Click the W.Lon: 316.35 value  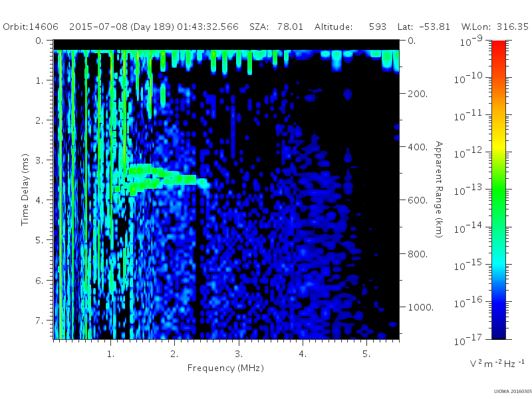[495, 27]
